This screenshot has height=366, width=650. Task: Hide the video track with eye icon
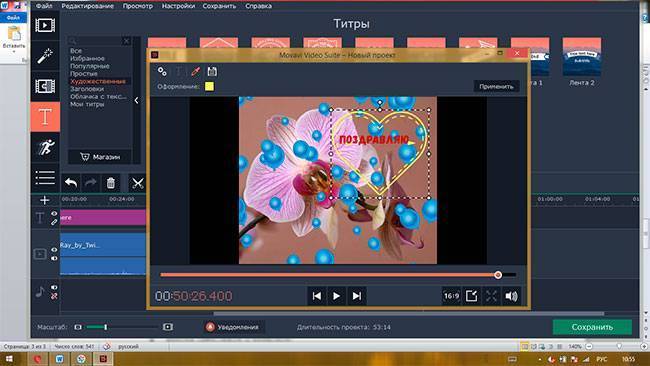coord(54,250)
